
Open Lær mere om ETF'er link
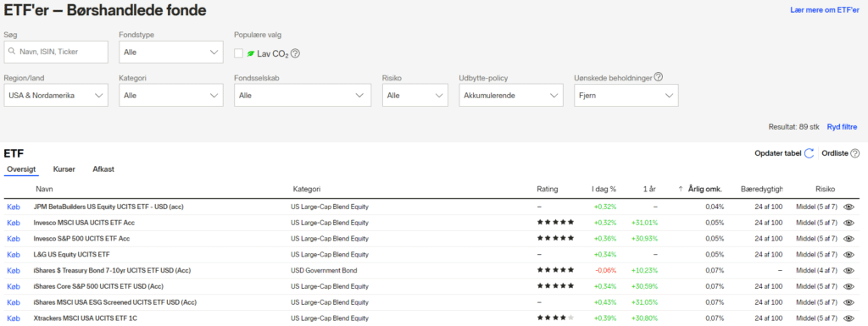click(x=825, y=10)
